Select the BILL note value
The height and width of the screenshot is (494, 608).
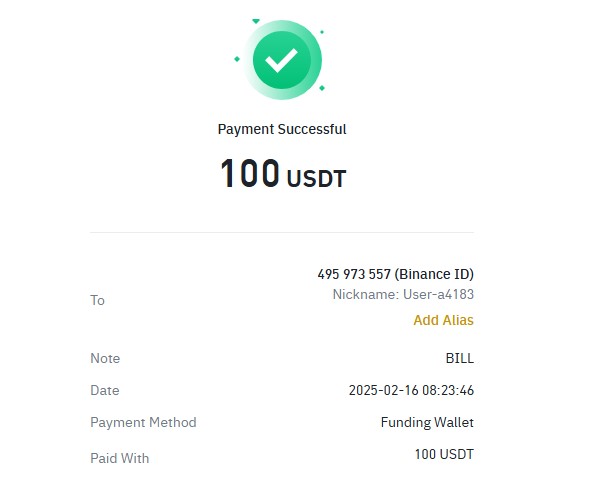pos(459,358)
